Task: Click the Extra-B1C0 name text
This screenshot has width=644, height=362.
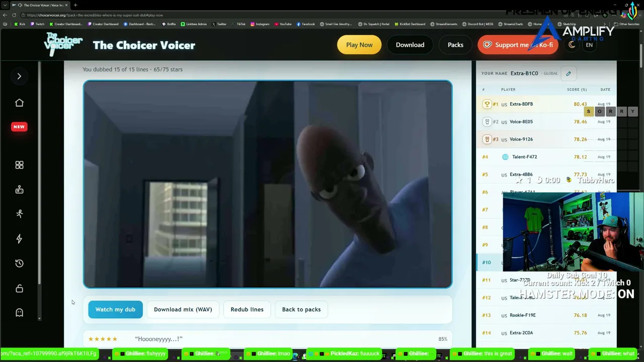Action: [524, 73]
